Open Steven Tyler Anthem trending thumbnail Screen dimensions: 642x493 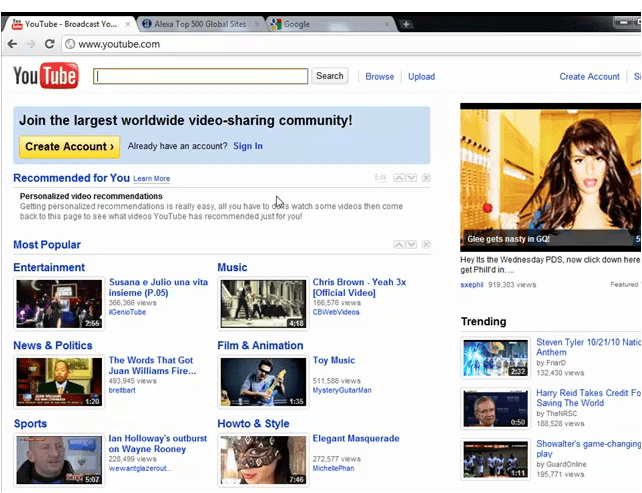(495, 357)
